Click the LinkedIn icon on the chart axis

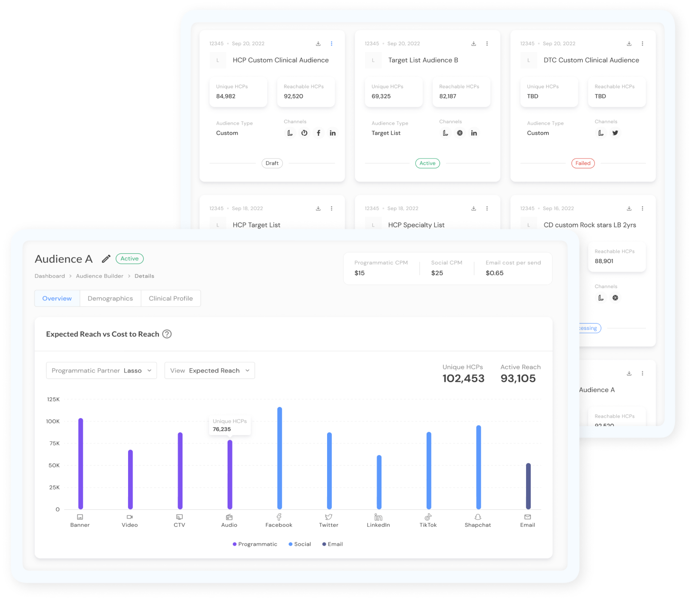[378, 517]
